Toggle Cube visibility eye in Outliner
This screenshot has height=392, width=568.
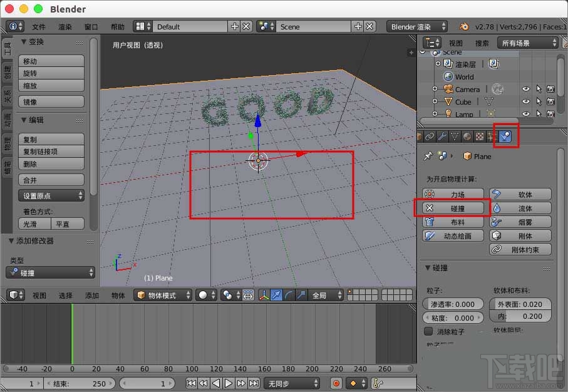[525, 101]
